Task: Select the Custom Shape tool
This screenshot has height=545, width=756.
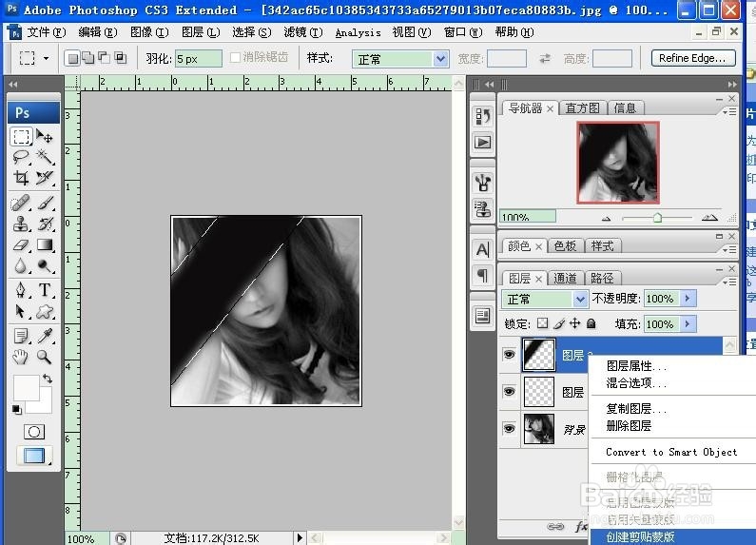Action: pos(45,311)
